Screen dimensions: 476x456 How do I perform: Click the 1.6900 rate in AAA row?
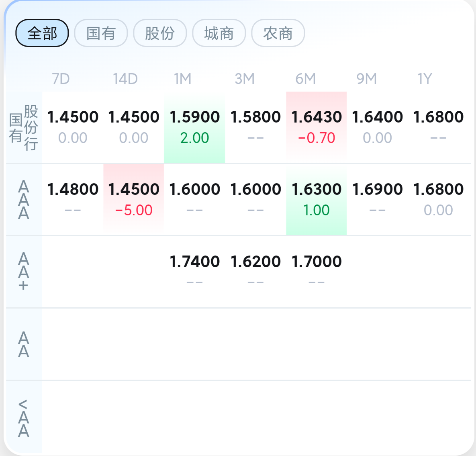coord(378,190)
